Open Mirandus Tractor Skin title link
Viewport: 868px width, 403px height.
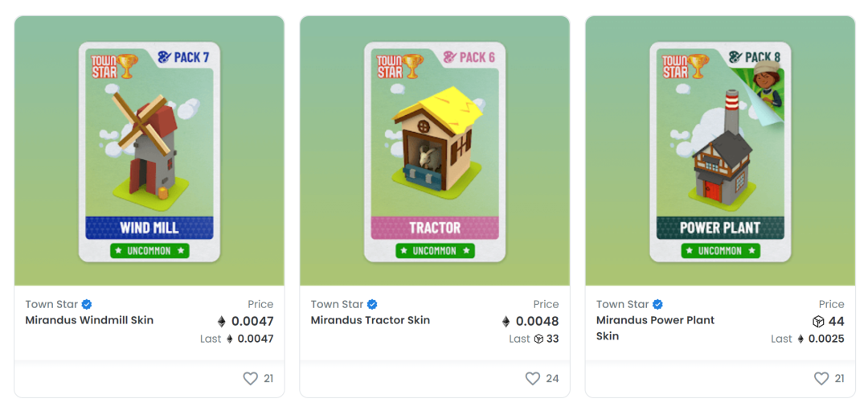coord(371,320)
